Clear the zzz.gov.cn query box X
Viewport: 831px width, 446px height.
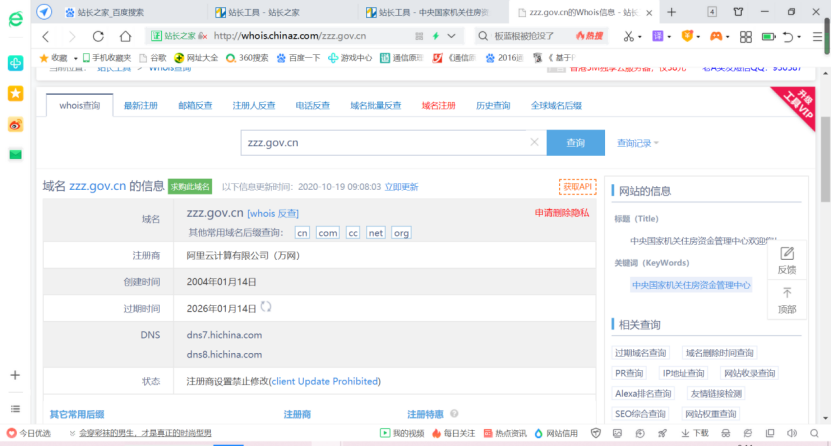(534, 142)
